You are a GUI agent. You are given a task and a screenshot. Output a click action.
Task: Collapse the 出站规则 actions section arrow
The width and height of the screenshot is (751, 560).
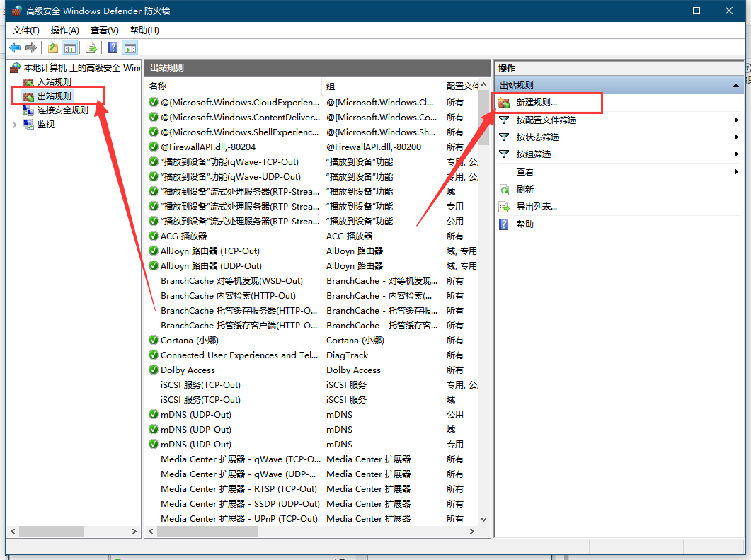click(735, 86)
